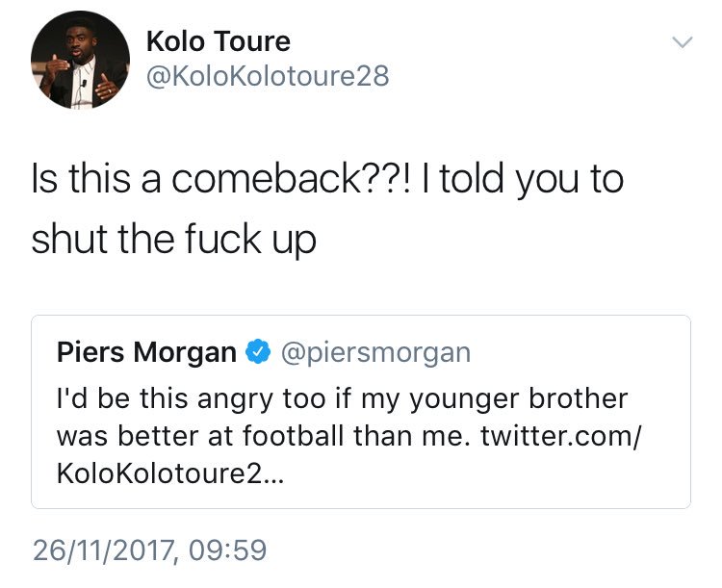The width and height of the screenshot is (722, 588).
Task: Open Piers Morgan's name in quoted tweet
Action: click(146, 353)
